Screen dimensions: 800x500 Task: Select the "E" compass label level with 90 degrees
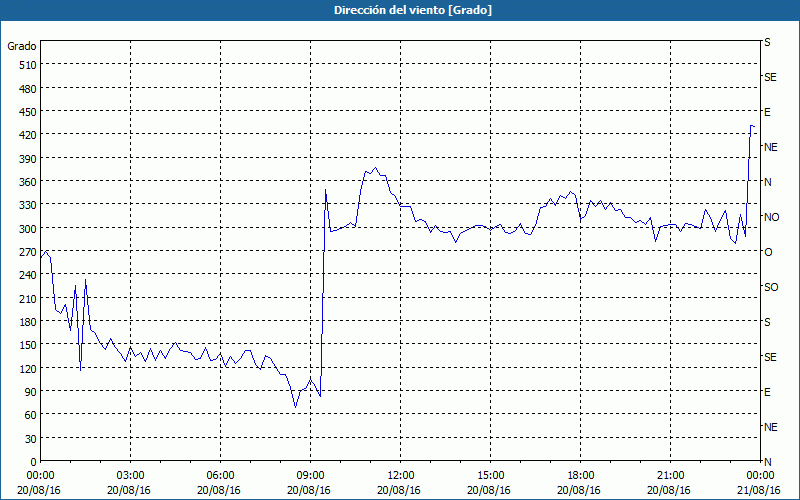[767, 392]
